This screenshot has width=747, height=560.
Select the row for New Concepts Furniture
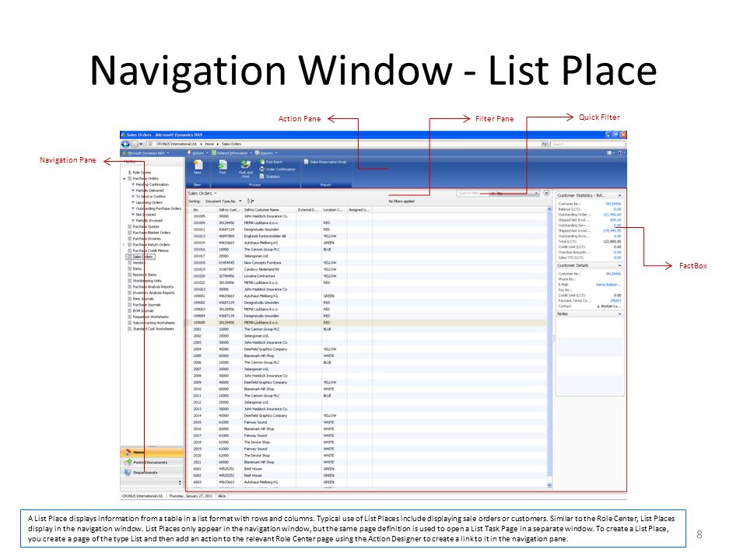(x=368, y=263)
